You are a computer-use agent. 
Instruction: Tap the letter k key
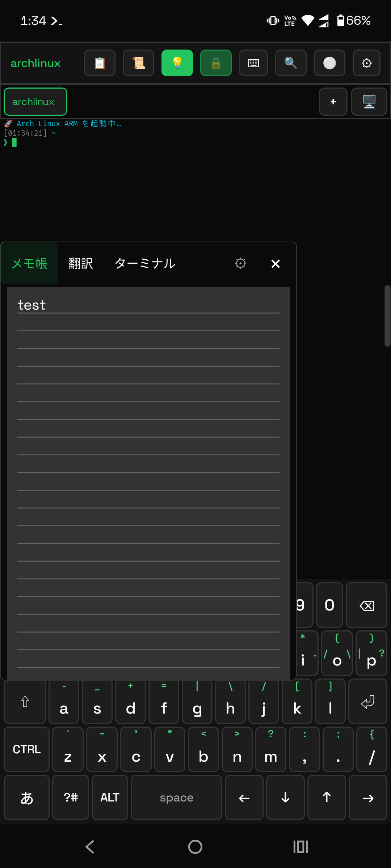[297, 702]
